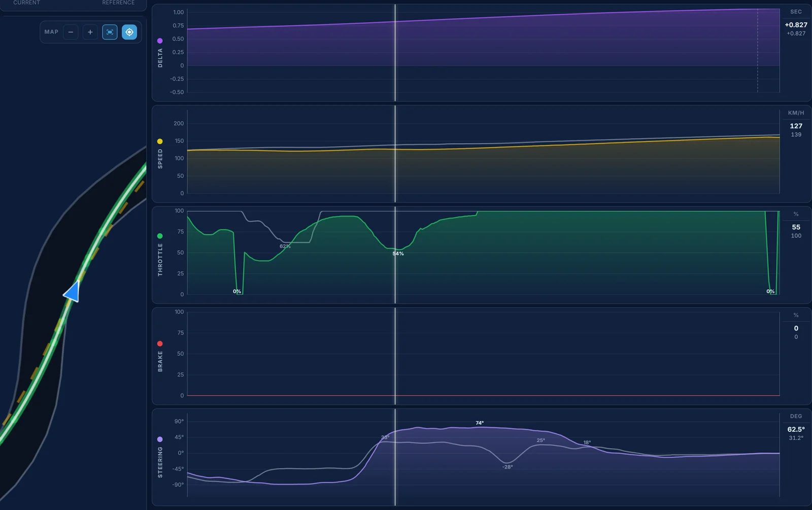The height and width of the screenshot is (510, 812).
Task: Click the 62.5° current steering value
Action: click(796, 429)
